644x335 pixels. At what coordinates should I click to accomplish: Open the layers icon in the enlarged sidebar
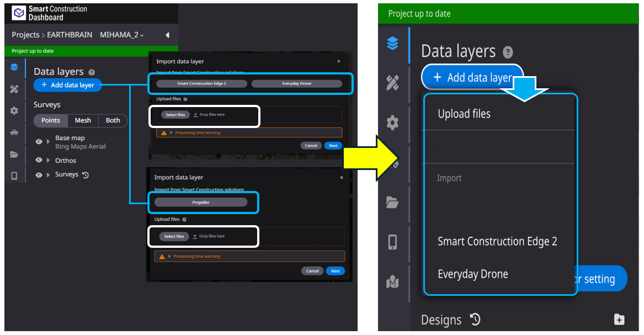point(393,42)
